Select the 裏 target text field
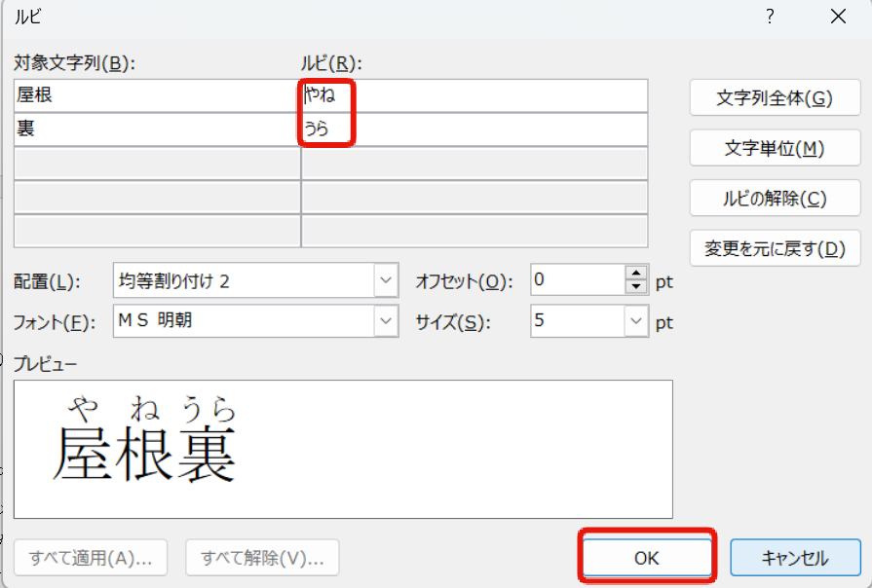This screenshot has width=872, height=588. (x=157, y=129)
